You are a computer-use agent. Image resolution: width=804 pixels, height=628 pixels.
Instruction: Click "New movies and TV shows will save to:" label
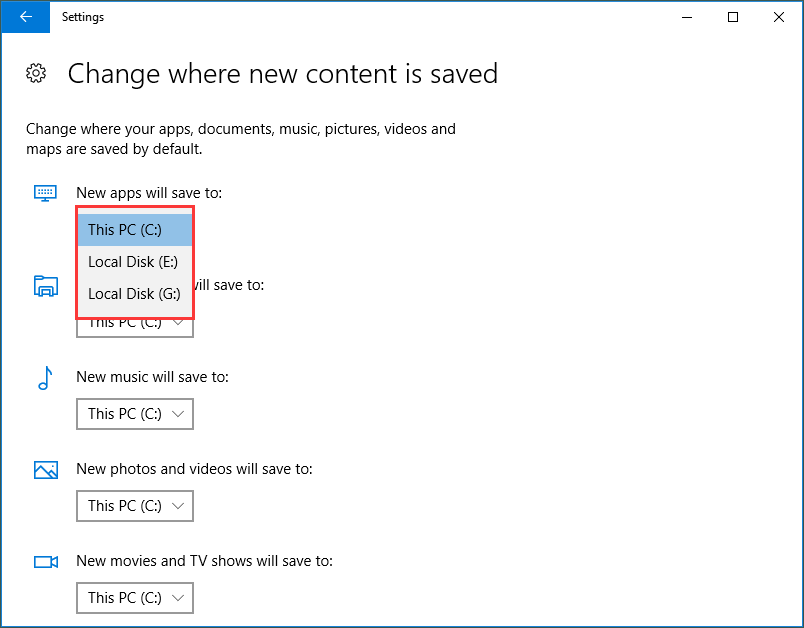coord(205,561)
